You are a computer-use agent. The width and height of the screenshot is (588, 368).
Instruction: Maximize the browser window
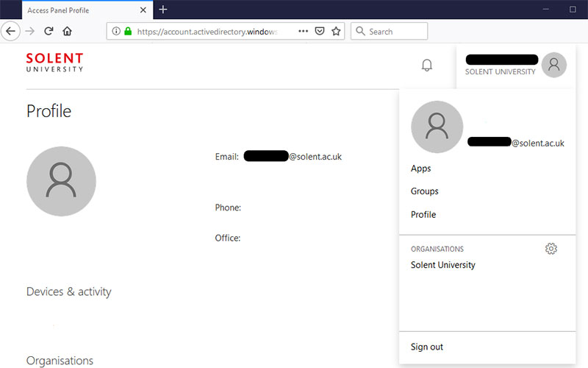tap(573, 10)
